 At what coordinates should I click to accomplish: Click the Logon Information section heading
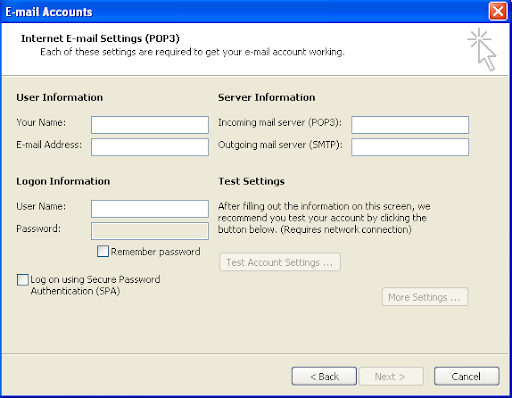click(x=63, y=181)
